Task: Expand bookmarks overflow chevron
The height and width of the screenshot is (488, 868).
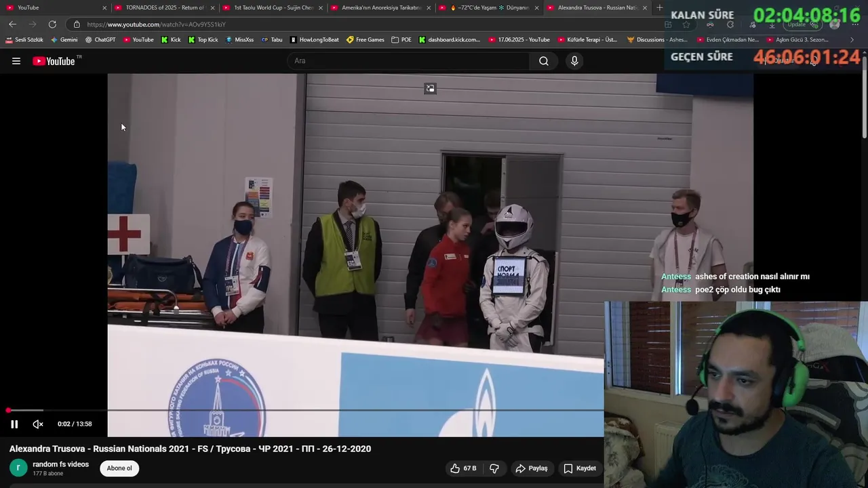Action: pos(852,40)
